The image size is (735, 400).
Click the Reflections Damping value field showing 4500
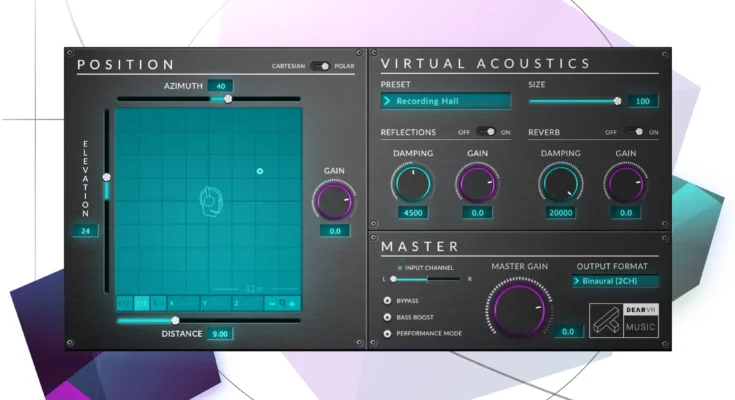(412, 213)
